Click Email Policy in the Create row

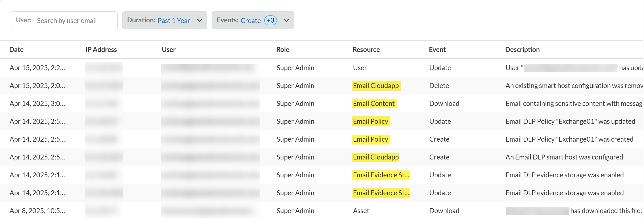click(371, 139)
